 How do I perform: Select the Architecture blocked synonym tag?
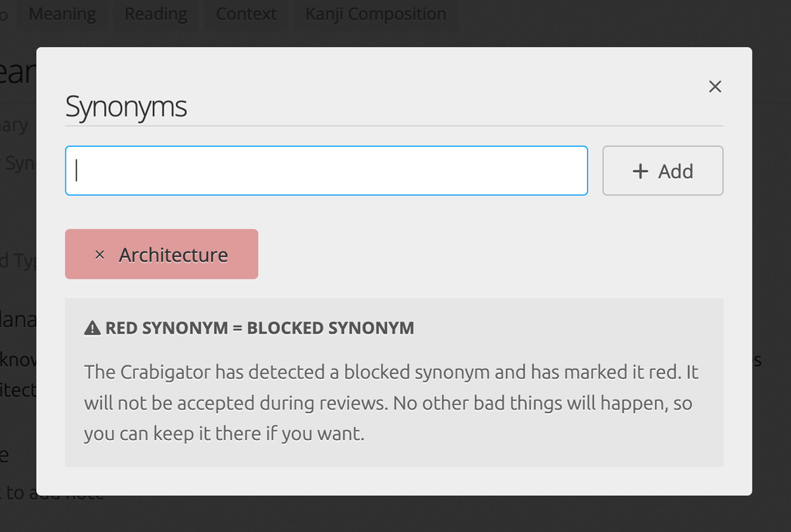coord(161,254)
